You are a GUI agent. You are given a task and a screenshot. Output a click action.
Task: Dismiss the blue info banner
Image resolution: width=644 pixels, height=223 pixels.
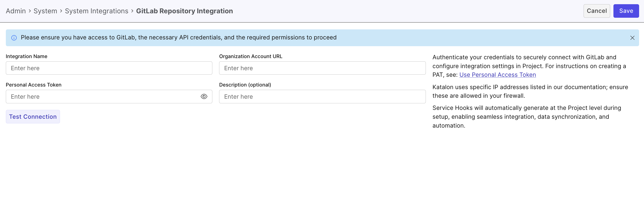tap(632, 38)
